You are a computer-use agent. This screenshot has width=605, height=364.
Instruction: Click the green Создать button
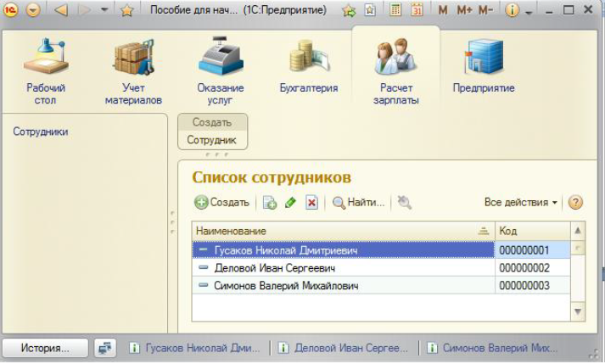pos(221,202)
